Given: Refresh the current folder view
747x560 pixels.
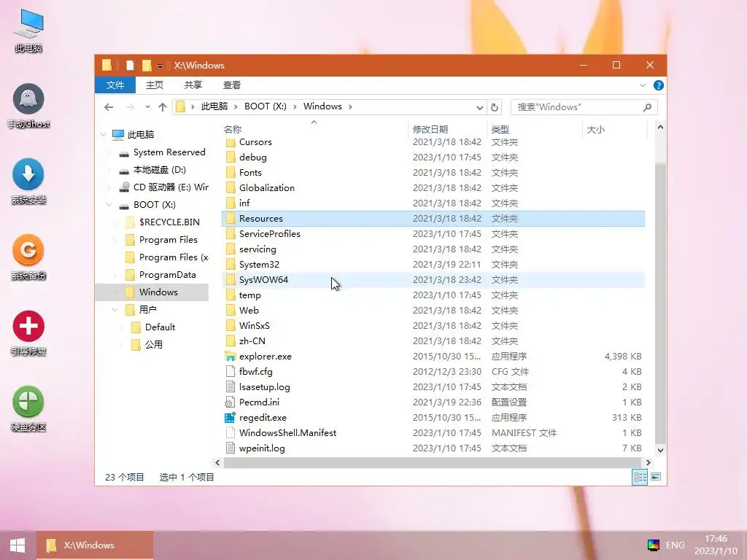Looking at the screenshot, I should click(x=495, y=107).
